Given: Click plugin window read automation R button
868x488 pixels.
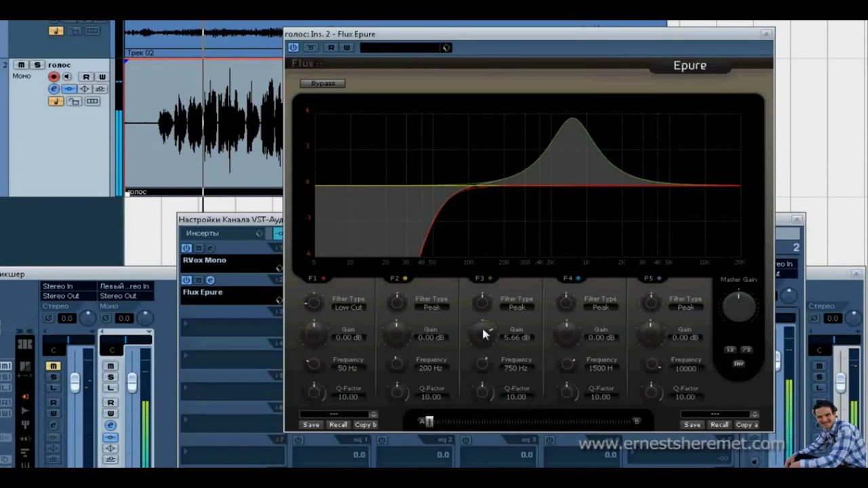Looking at the screenshot, I should tap(331, 47).
